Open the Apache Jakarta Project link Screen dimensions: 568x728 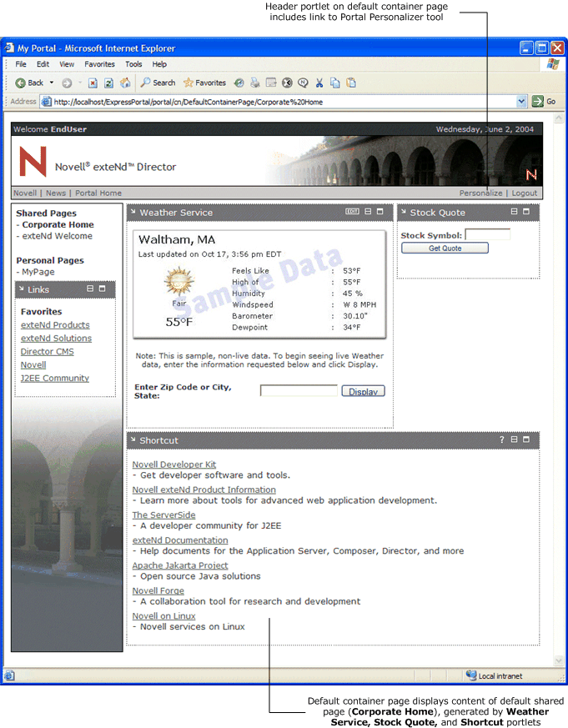[180, 565]
